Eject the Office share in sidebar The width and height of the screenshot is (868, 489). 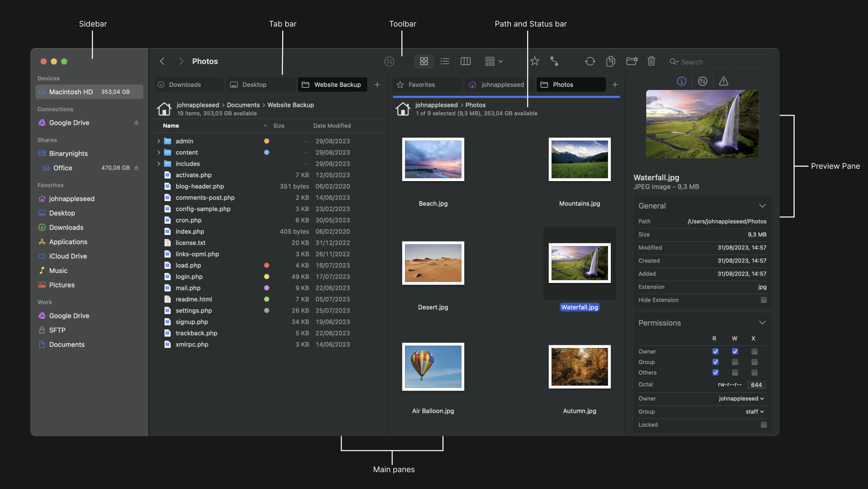pyautogui.click(x=137, y=168)
